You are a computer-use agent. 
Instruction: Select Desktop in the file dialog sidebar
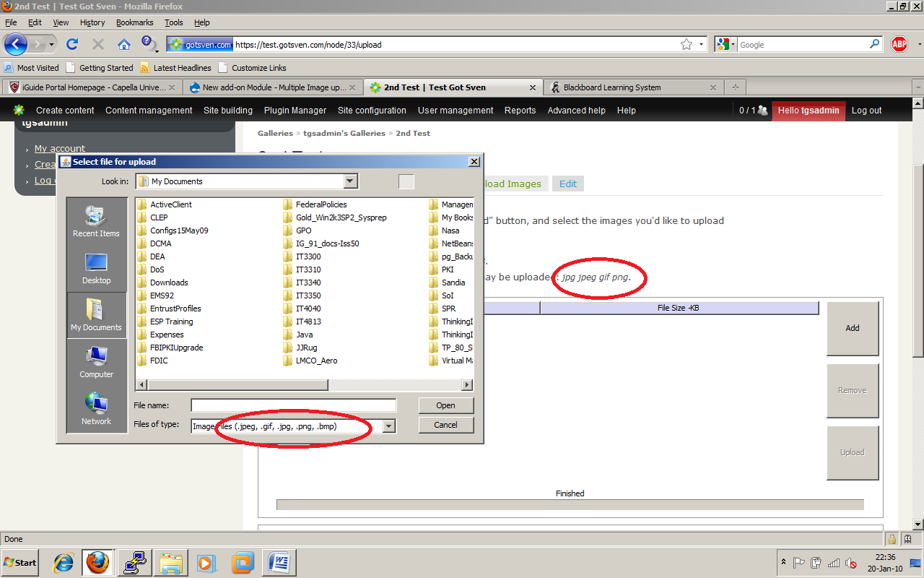click(x=96, y=268)
